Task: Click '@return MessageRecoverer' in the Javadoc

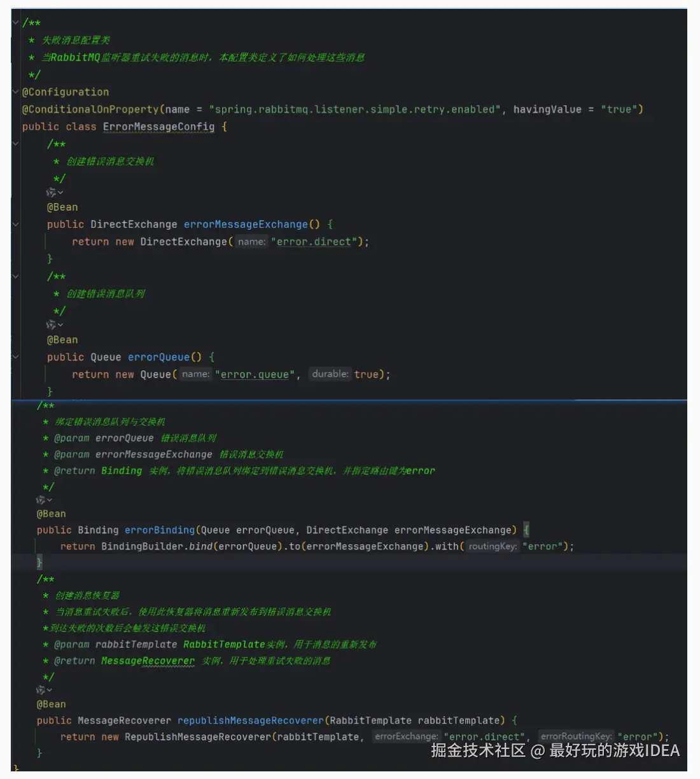Action: pos(125,661)
